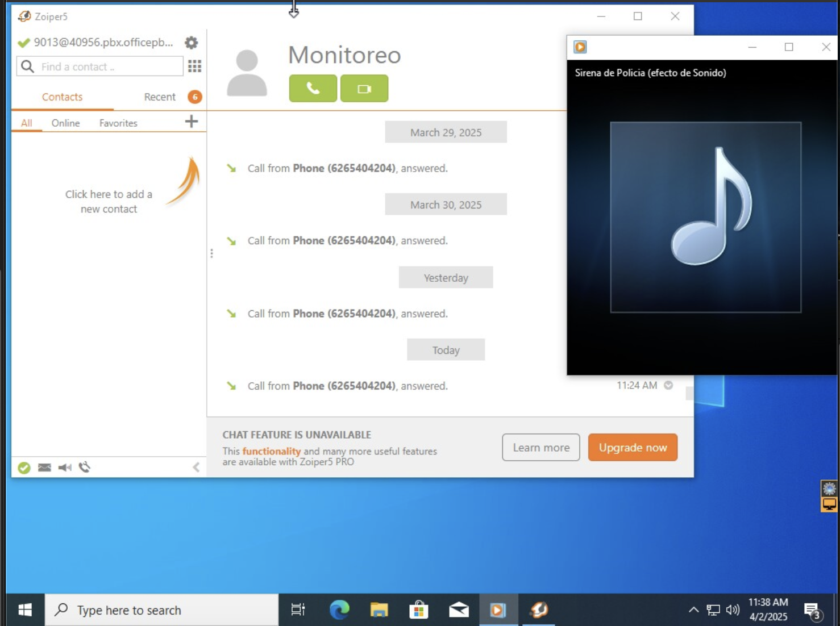Click the functionality link
Screen dimensions: 840x626
(x=271, y=451)
